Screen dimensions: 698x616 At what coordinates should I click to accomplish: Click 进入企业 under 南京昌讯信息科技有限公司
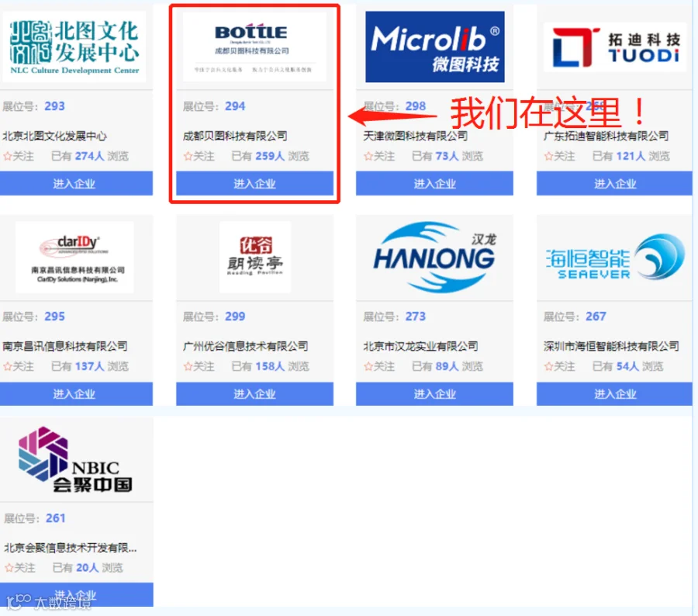pos(76,394)
